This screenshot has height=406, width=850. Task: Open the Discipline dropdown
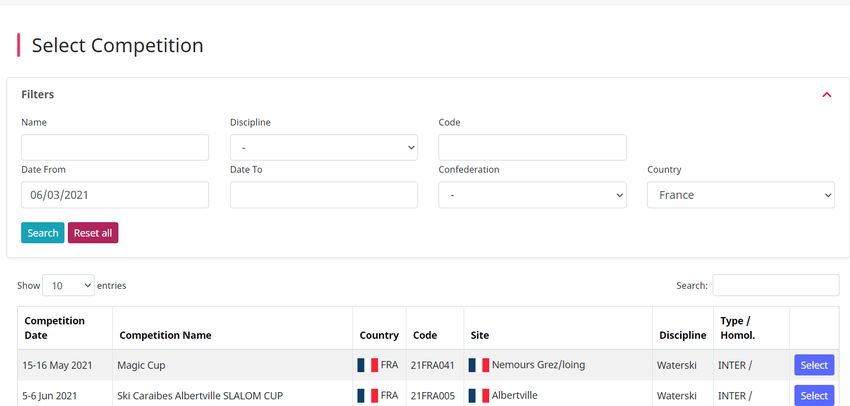324,147
